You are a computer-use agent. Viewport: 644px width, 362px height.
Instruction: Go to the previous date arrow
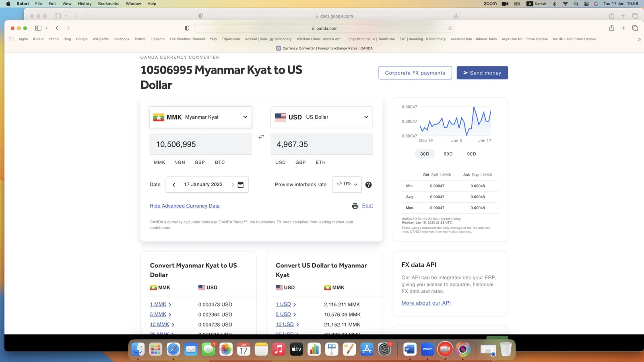pyautogui.click(x=174, y=185)
